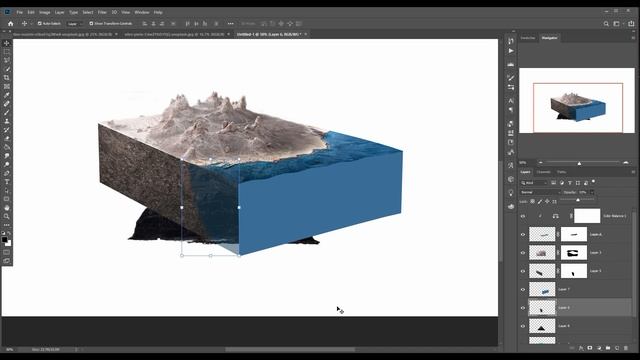
Task: Select the Pen tool
Action: [x=7, y=173]
